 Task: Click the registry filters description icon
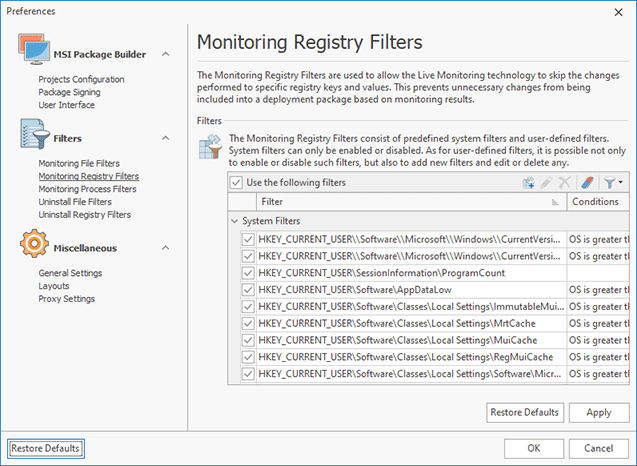(210, 147)
